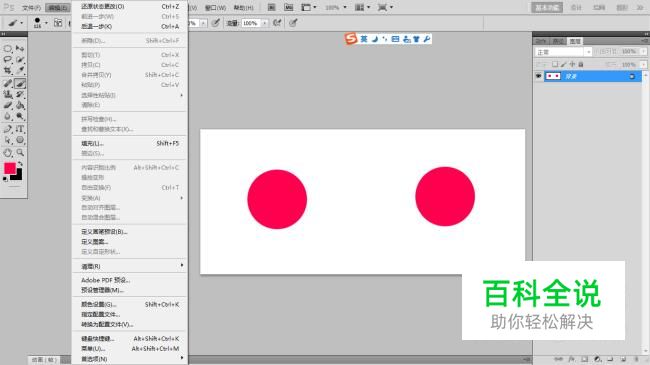The image size is (650, 365).
Task: Create a new layer from panel footer
Action: point(623,359)
